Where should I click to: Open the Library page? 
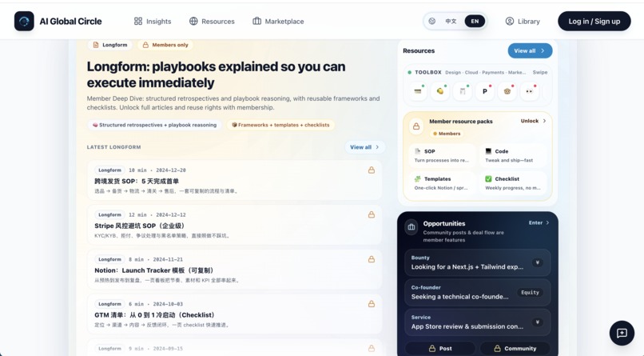click(x=523, y=22)
